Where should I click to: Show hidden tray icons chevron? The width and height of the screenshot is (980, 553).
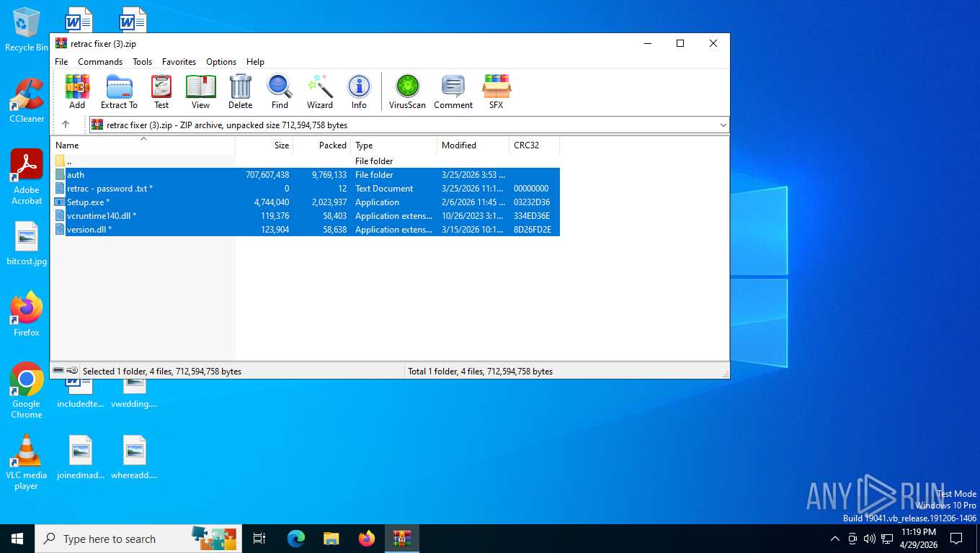click(835, 539)
